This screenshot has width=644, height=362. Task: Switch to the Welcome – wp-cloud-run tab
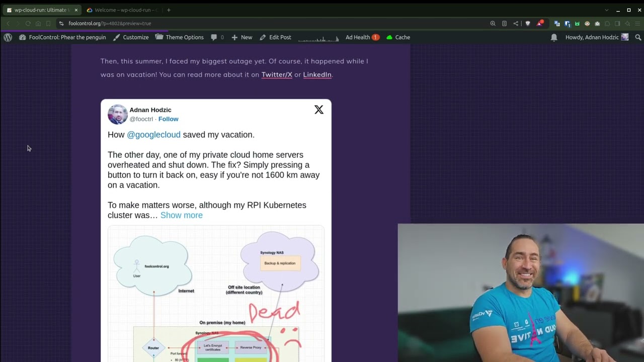[123, 10]
